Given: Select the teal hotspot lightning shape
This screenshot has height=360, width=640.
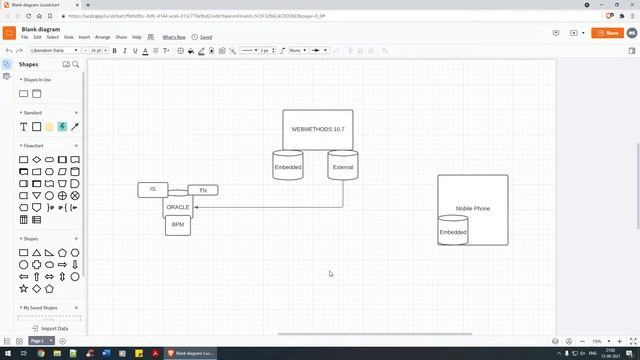Looking at the screenshot, I should point(62,127).
